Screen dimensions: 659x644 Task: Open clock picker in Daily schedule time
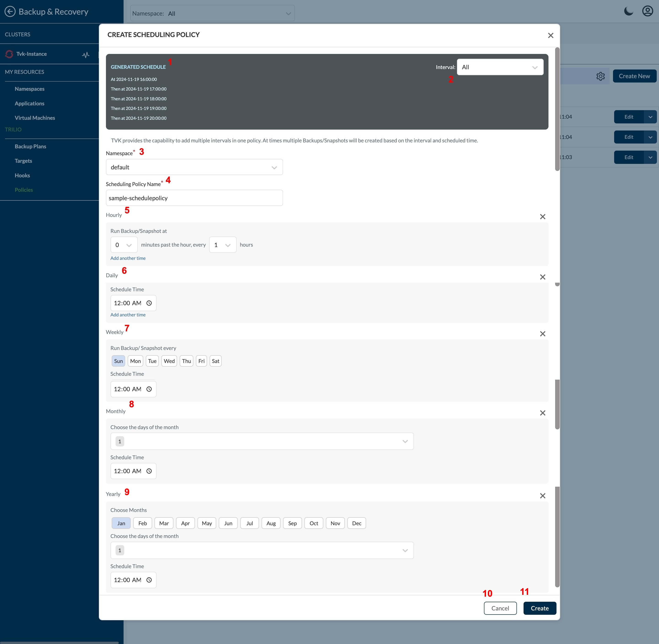(x=149, y=303)
